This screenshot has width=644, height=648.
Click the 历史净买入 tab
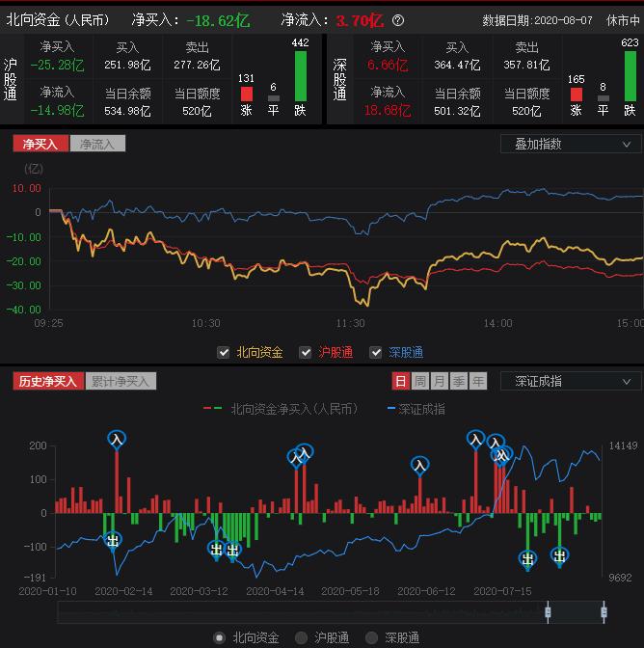[x=48, y=381]
